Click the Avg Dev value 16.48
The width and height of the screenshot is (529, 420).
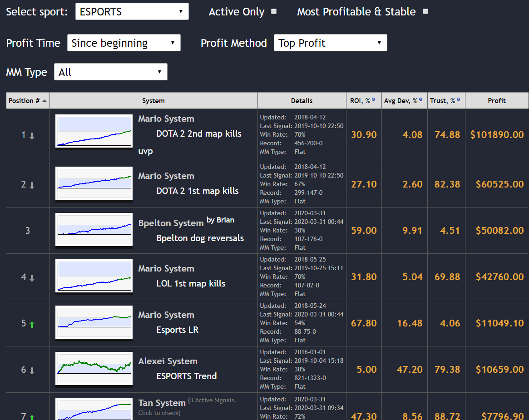point(410,323)
